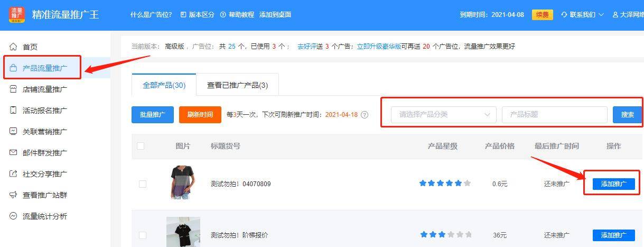
Task: Click the t-shirt thumbnail of product 04070809
Action: coord(183,182)
